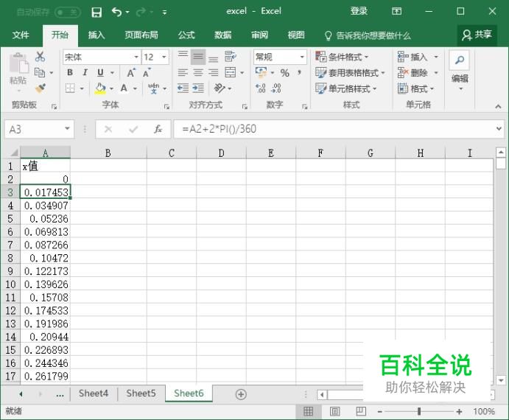This screenshot has width=509, height=420.
Task: Open 单元格样式 cell styles menu
Action: [346, 88]
